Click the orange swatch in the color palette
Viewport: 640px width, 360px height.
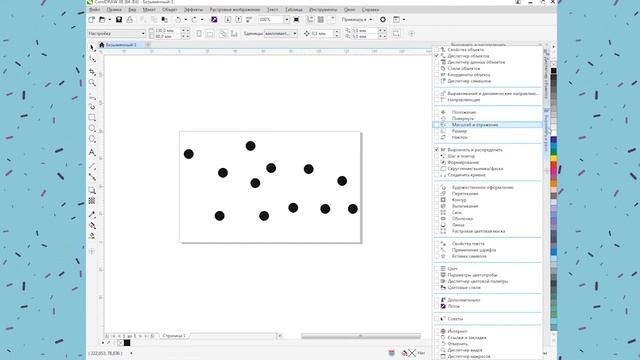[553, 184]
